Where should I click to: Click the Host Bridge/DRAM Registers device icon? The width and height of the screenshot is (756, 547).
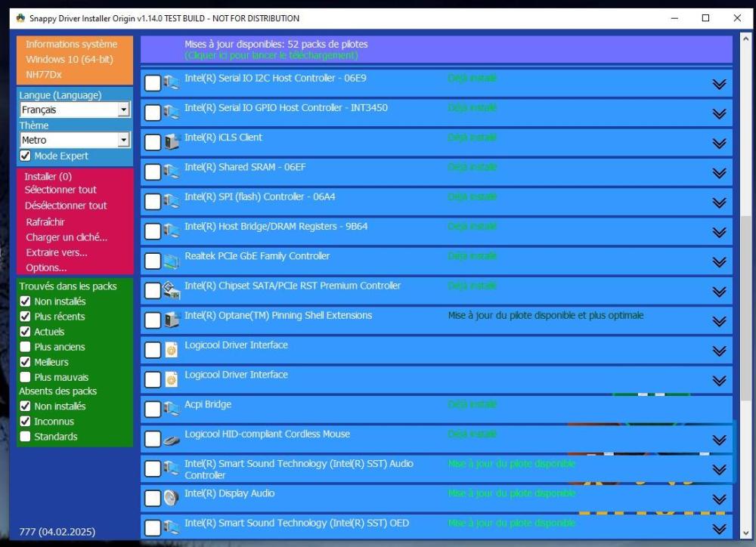click(171, 231)
